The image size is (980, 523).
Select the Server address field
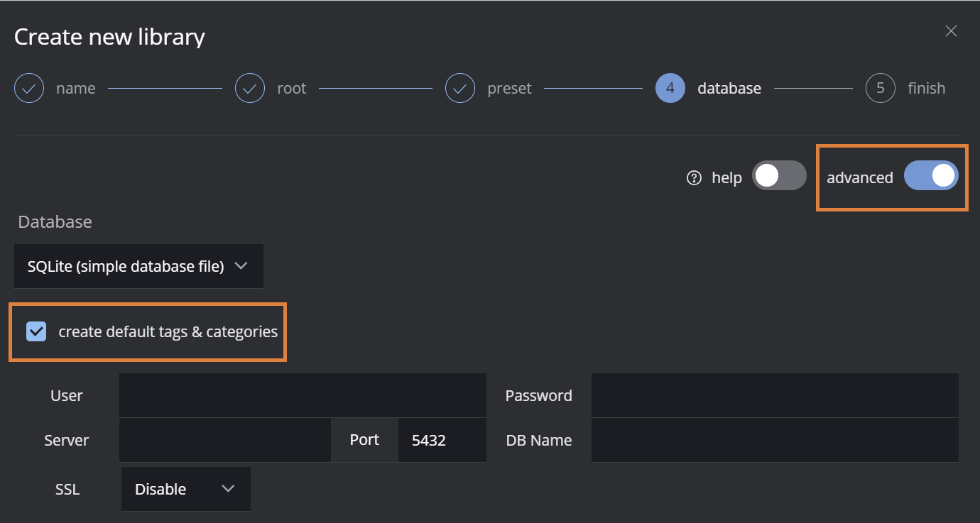tap(224, 440)
